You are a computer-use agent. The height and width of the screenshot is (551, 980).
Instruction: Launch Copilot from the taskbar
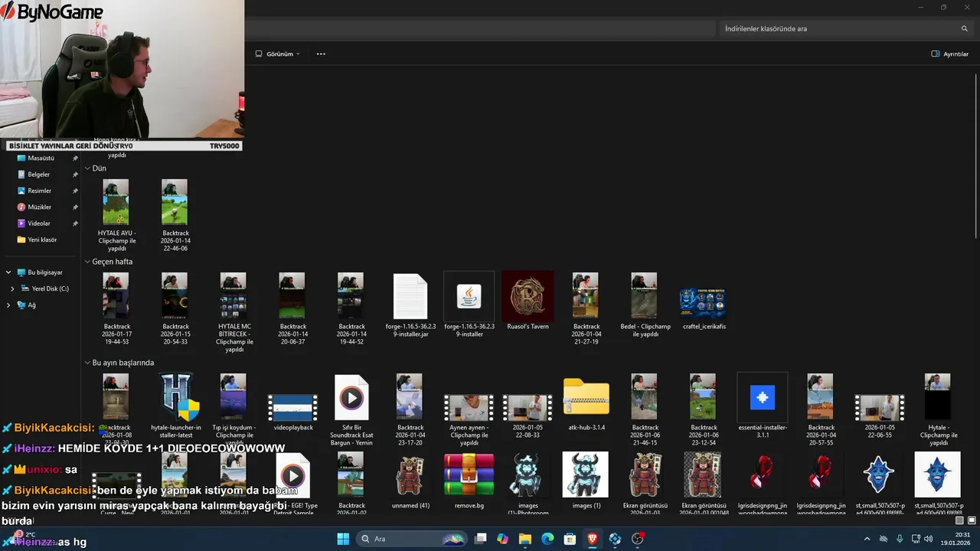click(503, 539)
